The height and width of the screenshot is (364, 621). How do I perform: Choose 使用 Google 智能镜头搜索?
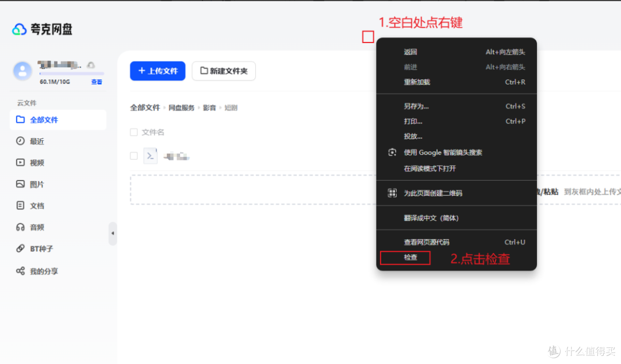456,152
